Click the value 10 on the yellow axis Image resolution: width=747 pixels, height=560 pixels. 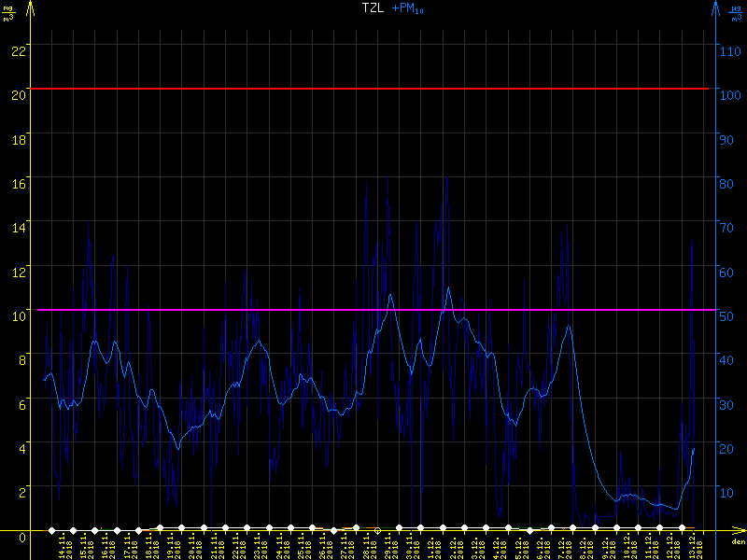[x=18, y=314]
